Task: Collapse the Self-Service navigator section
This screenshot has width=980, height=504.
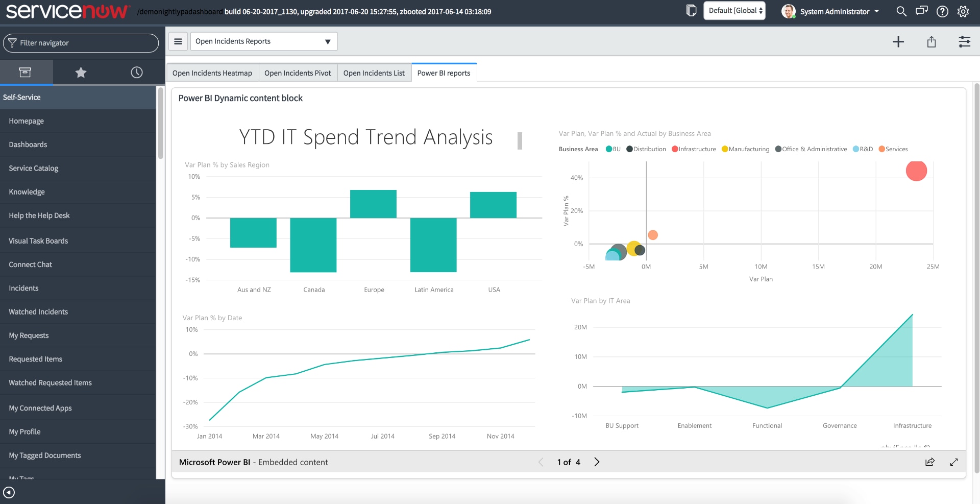Action: pos(78,97)
